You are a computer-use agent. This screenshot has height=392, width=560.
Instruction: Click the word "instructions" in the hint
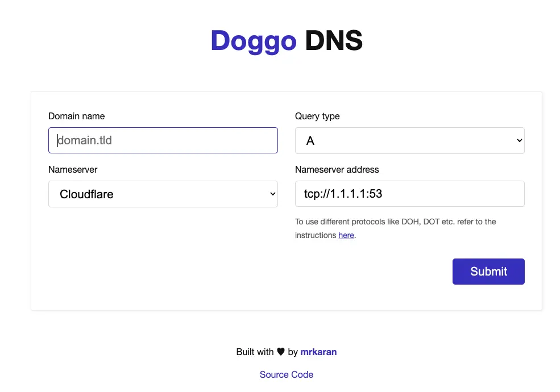click(x=316, y=235)
